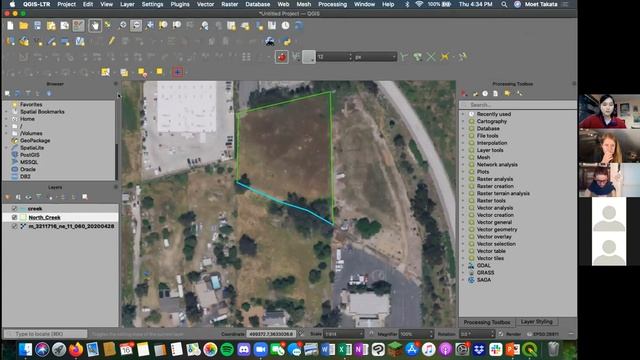The image size is (640, 360).
Task: Open Firefox from the Dock
Action: (x=76, y=349)
